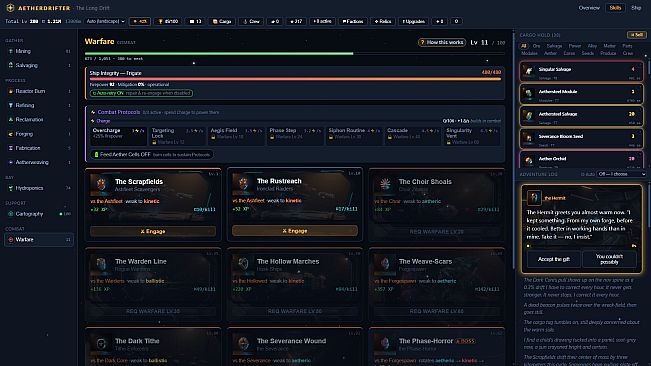Toggle Feed Aether Cells OFF
The image size is (651, 366).
(152, 154)
